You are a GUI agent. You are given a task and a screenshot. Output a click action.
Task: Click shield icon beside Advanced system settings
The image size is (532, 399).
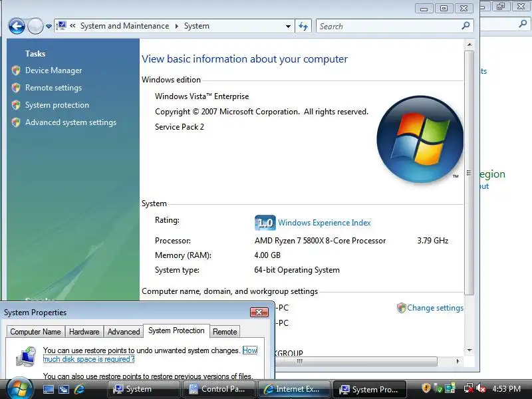click(16, 122)
